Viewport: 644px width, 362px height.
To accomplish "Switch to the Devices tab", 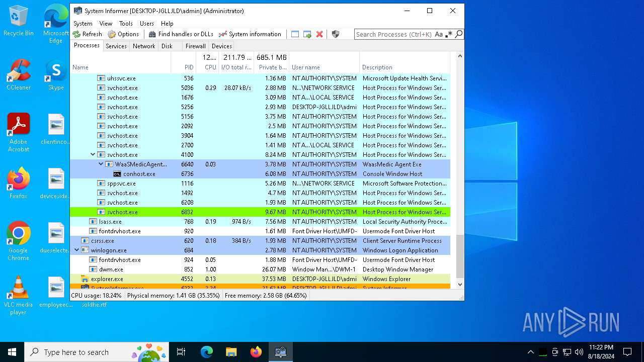I will coord(222,46).
